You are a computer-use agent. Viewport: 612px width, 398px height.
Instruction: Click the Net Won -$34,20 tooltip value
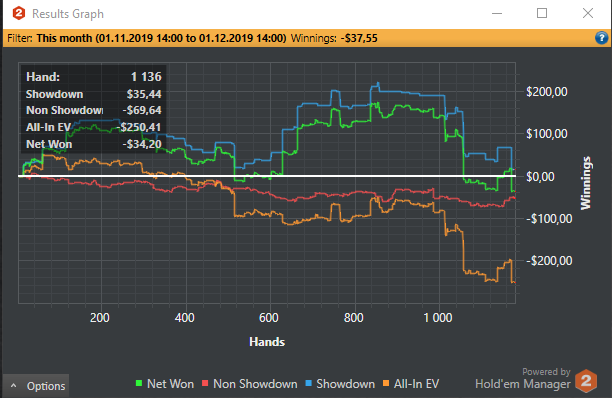coord(142,144)
